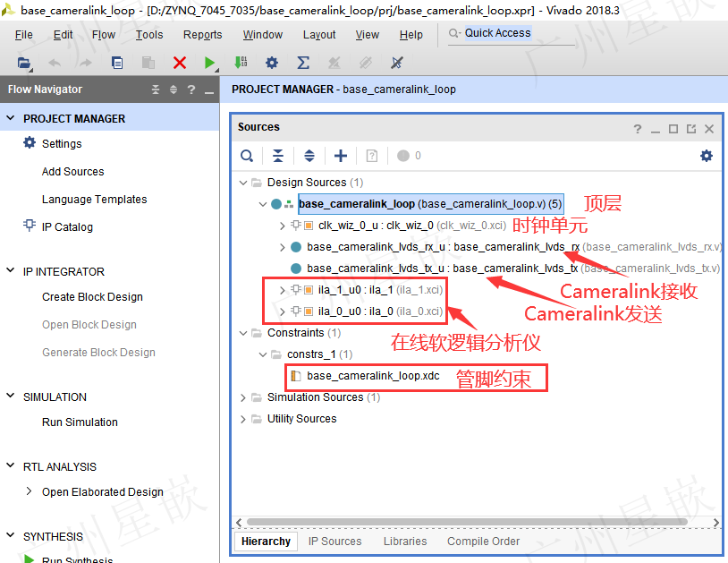Select base_cameralink_loop.xdc constraint file
728x563 pixels.
coord(373,376)
